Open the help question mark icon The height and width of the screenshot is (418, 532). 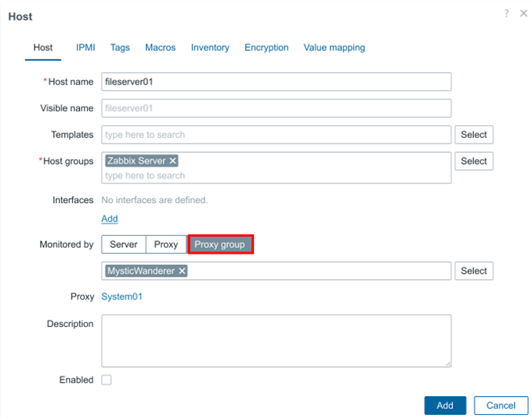pos(507,13)
